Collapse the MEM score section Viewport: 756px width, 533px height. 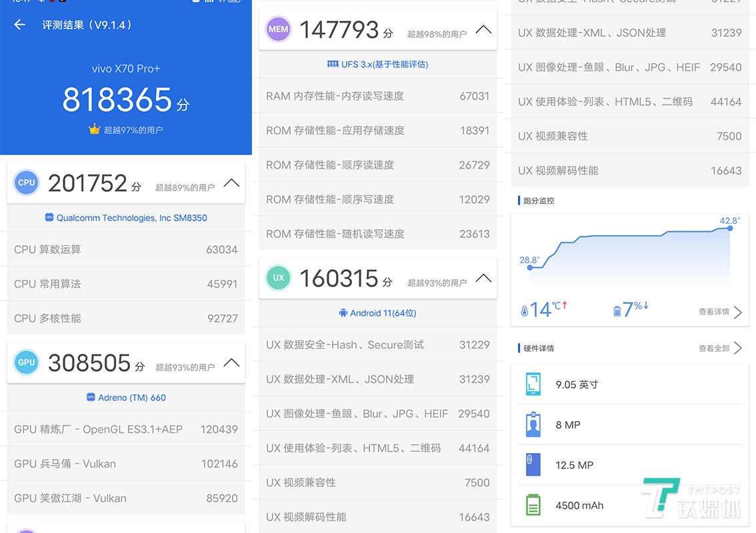point(483,29)
